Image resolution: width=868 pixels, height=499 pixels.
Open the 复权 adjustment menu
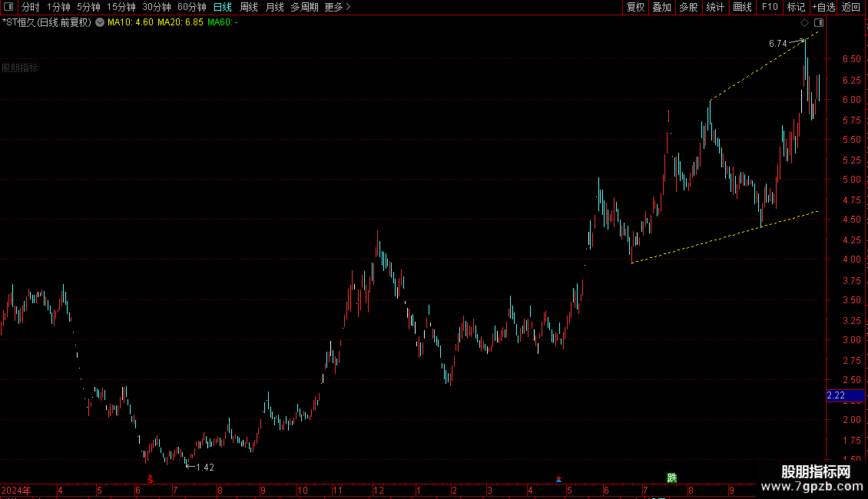point(635,7)
